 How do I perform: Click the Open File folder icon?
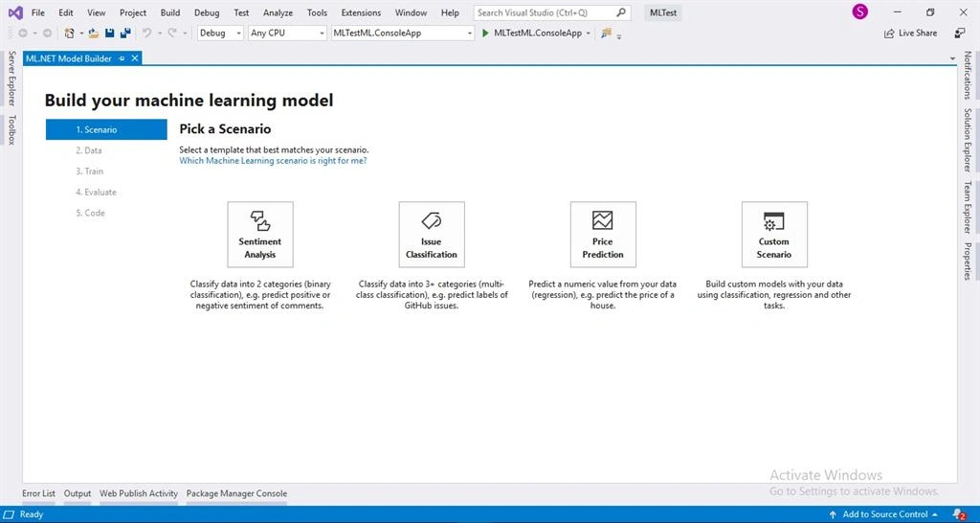[94, 34]
